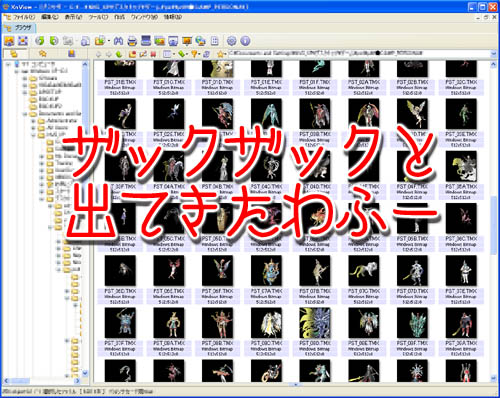Click the New folder icon
The width and height of the screenshot is (500, 398).
(x=132, y=54)
